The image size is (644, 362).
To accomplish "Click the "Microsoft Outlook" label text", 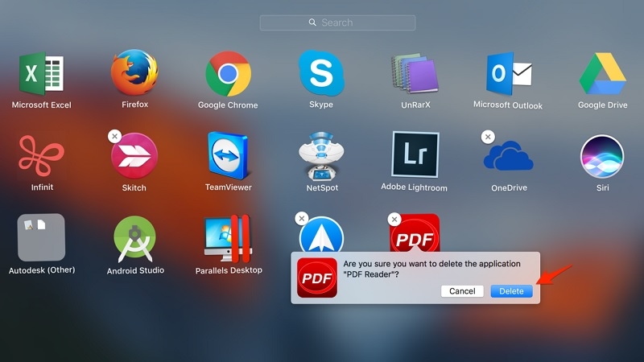I will coord(508,105).
